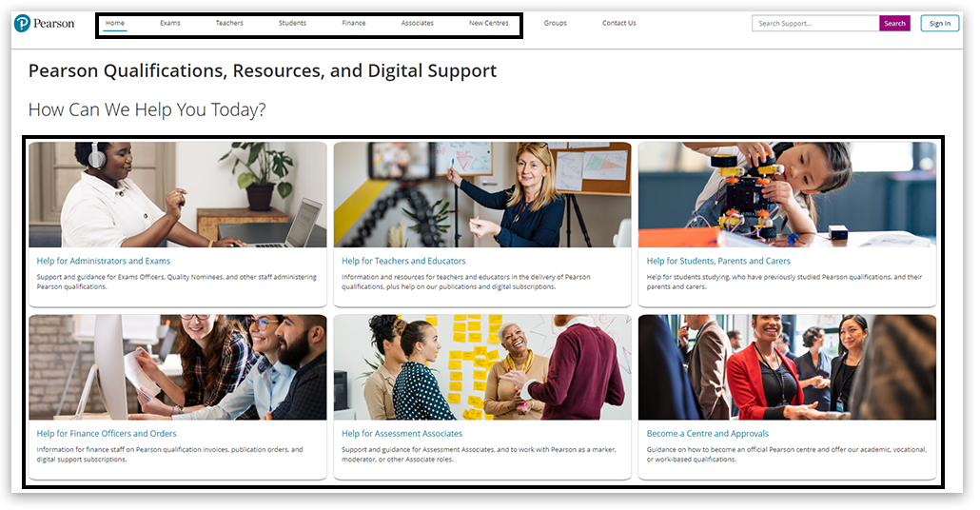Open the Finance navigation item

[354, 23]
